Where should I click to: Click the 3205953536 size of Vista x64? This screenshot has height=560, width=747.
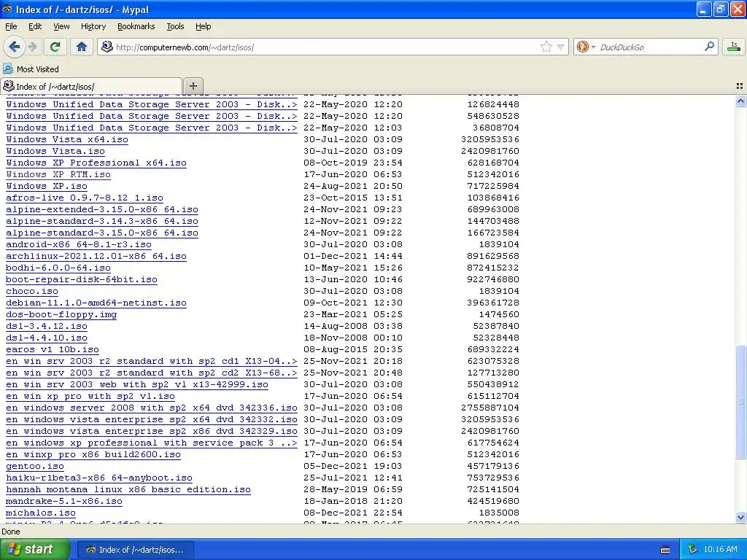click(489, 139)
